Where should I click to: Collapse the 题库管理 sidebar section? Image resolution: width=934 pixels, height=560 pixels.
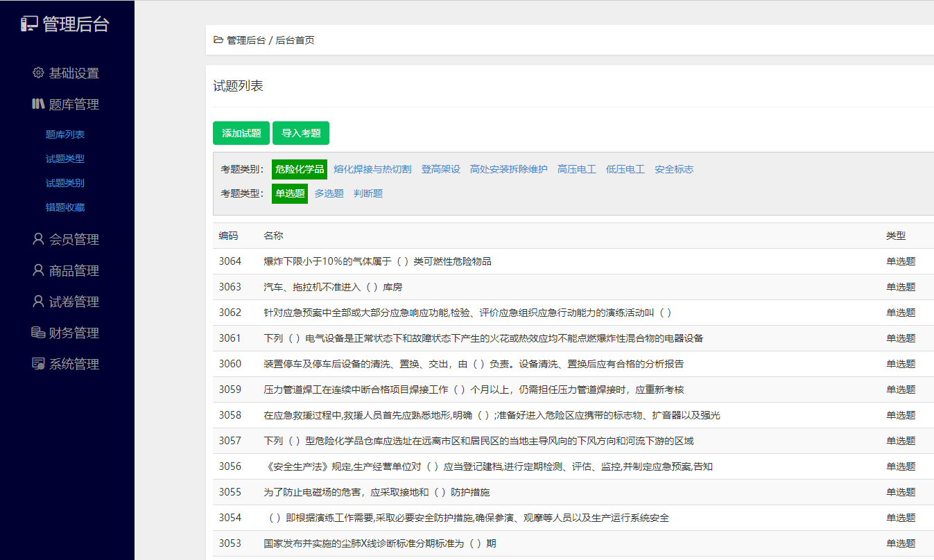point(73,105)
